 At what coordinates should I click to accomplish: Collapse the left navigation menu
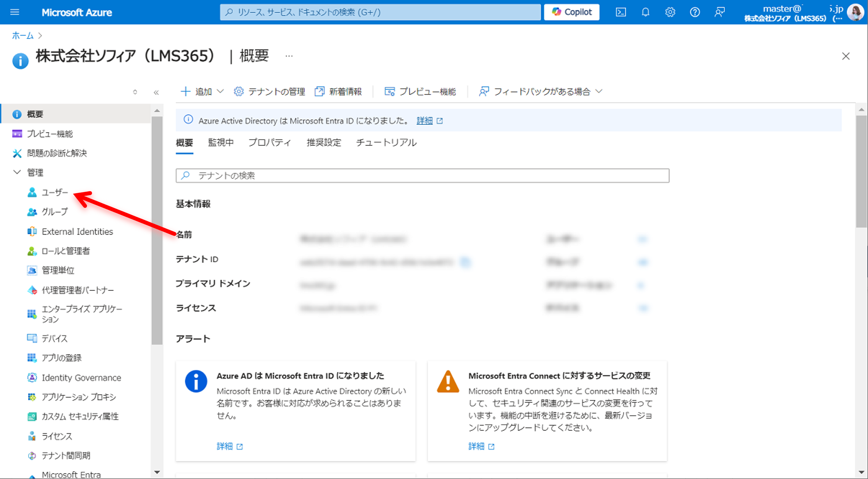[156, 92]
